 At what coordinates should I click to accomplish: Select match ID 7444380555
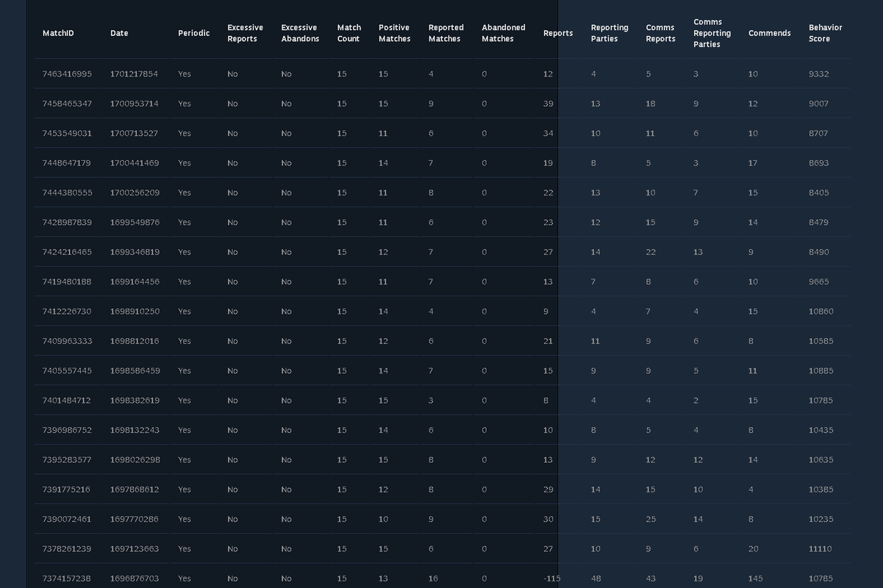tap(67, 193)
